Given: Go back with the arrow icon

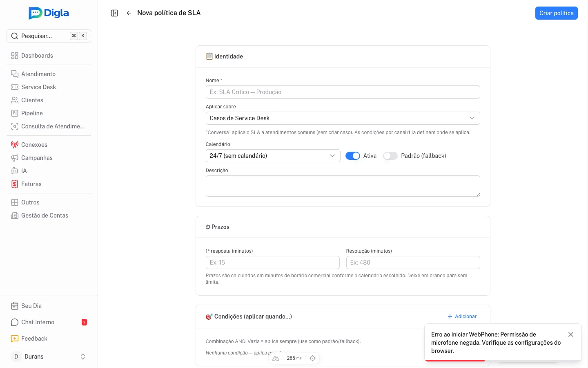Looking at the screenshot, I should pos(129,13).
